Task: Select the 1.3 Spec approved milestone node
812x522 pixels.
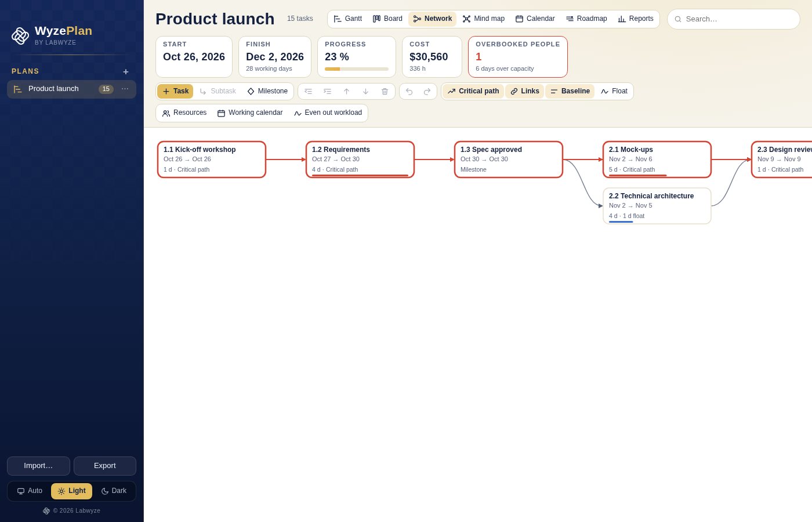Action: click(x=509, y=159)
